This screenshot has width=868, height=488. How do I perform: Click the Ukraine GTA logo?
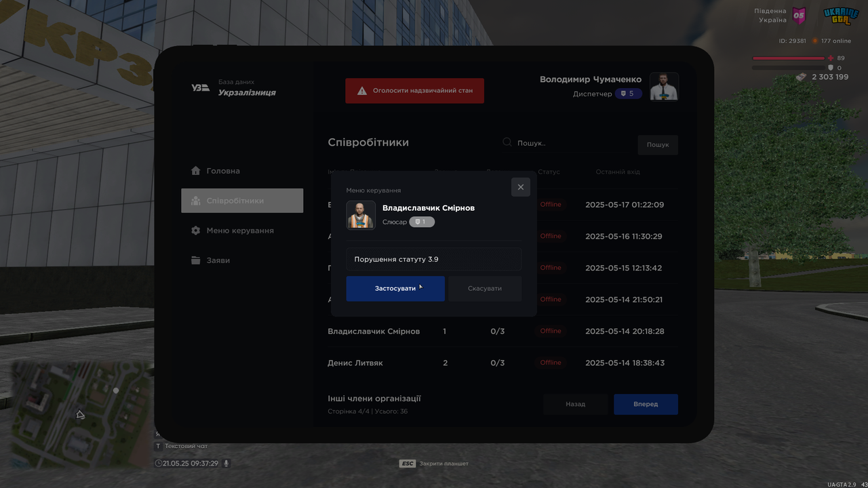[841, 16]
